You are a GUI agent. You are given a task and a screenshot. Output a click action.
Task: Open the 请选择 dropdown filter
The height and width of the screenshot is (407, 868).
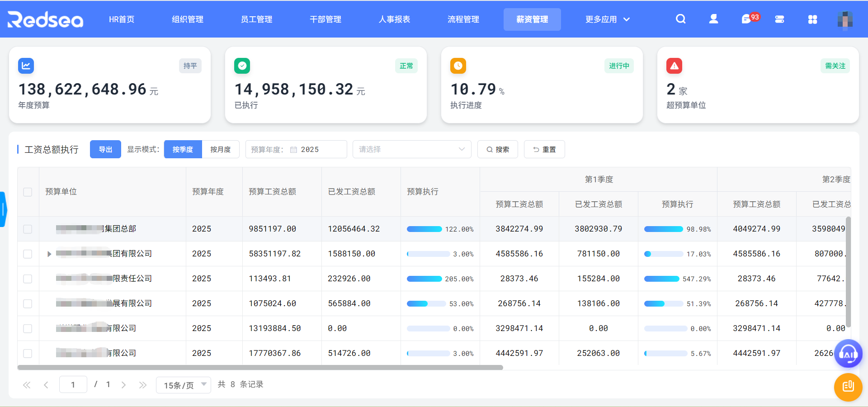(411, 149)
